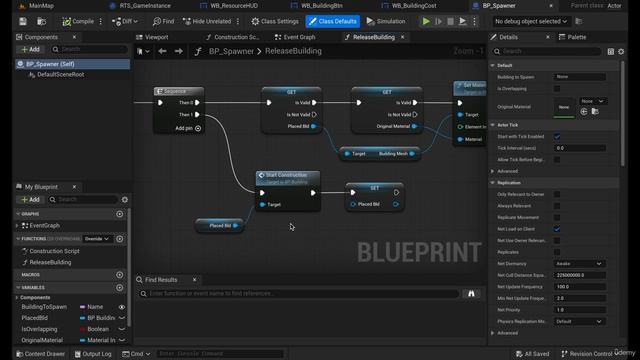This screenshot has width=640, height=360.
Task: Add a new function with plus icon
Action: click(120, 239)
